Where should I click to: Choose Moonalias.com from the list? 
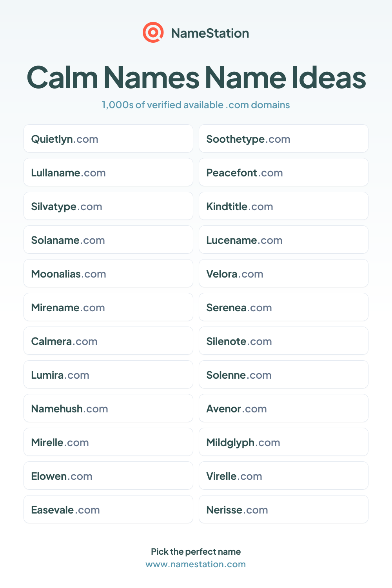(x=108, y=273)
